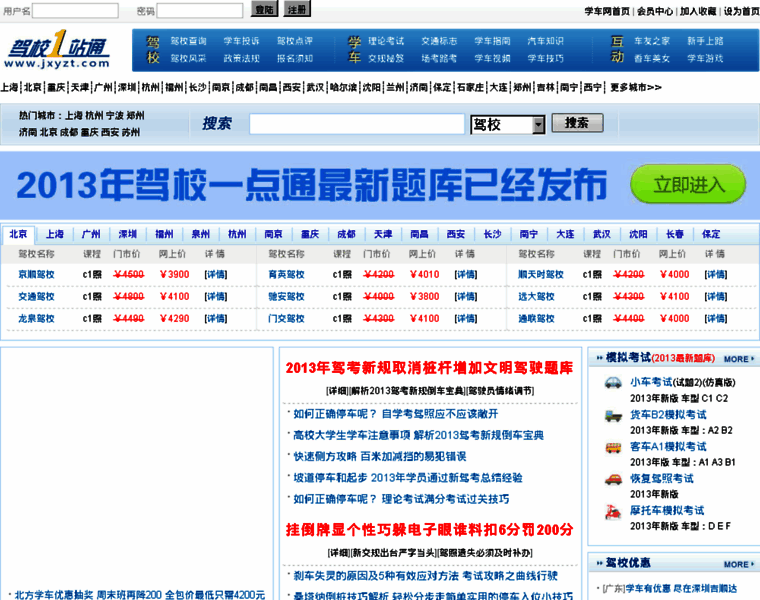Open 报名须知 in the navigation bar

click(295, 59)
